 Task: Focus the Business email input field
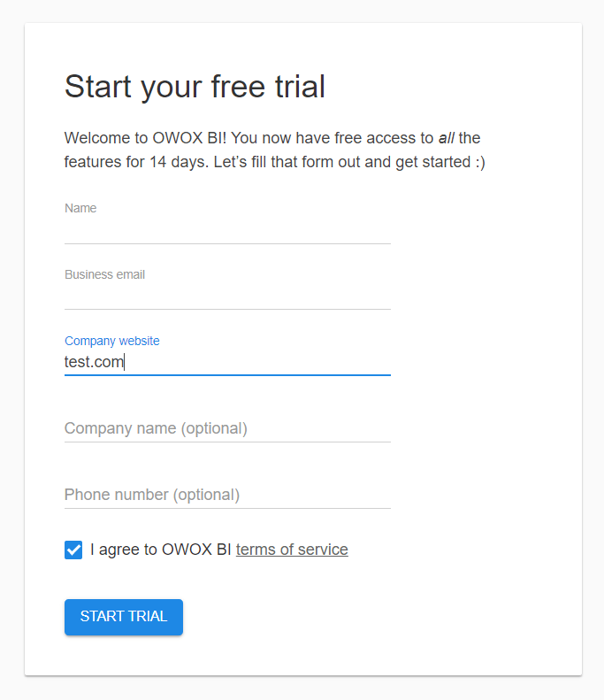(x=227, y=296)
